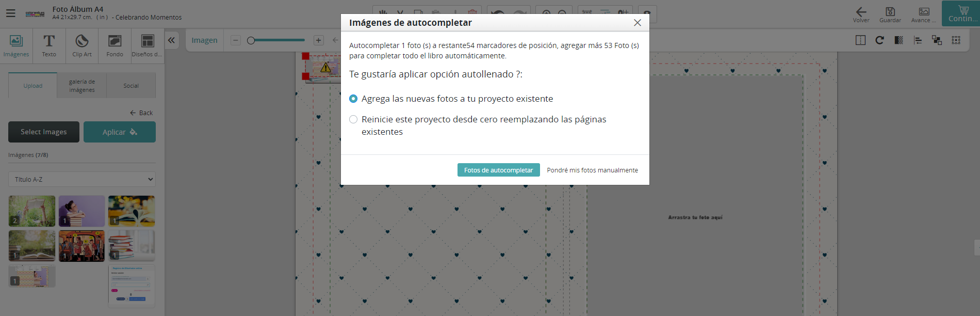Viewport: 980px width, 316px height.
Task: Choose Pondré mis fotos manualmente
Action: click(592, 170)
